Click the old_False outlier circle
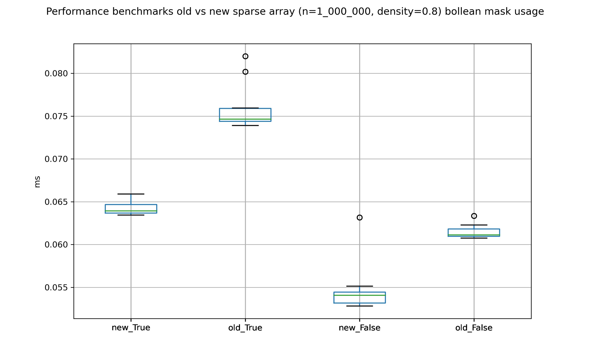The height and width of the screenshot is (364, 590). [x=474, y=216]
